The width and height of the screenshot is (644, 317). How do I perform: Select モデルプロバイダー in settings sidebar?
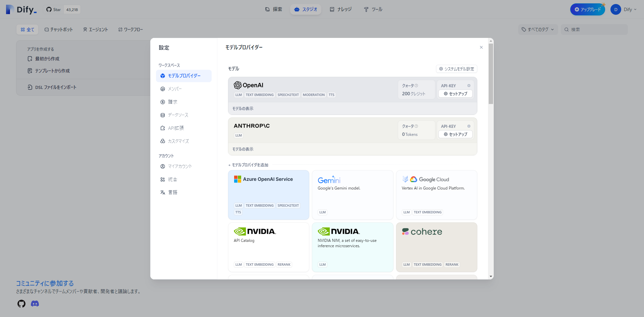pyautogui.click(x=184, y=76)
